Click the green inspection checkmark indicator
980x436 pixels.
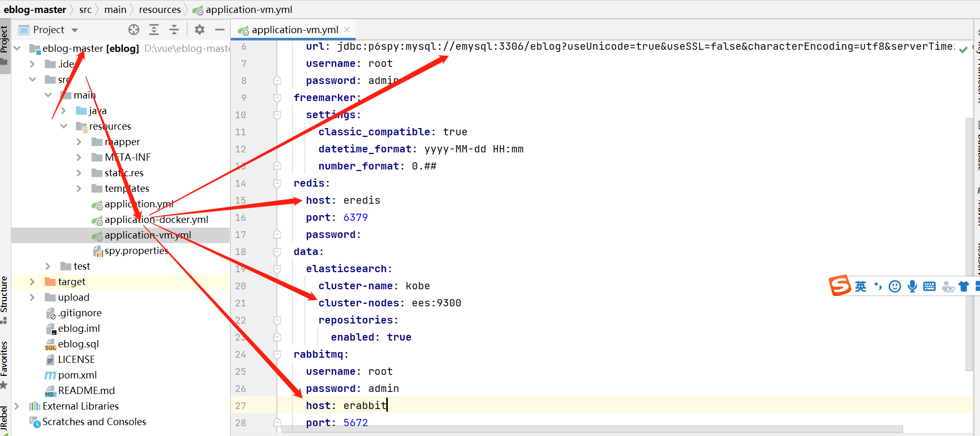(x=963, y=50)
